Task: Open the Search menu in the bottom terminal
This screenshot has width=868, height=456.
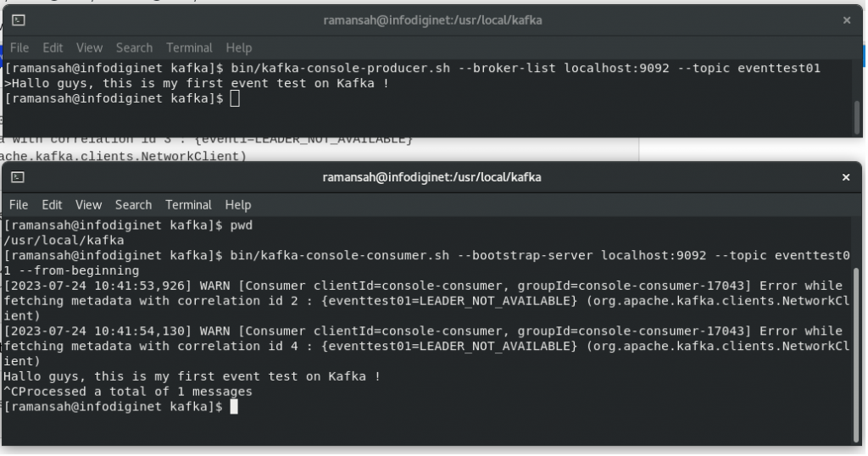Action: 133,205
